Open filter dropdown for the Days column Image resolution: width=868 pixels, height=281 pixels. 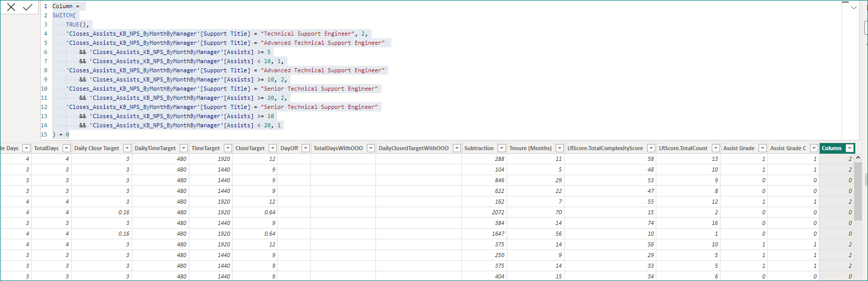(26, 148)
